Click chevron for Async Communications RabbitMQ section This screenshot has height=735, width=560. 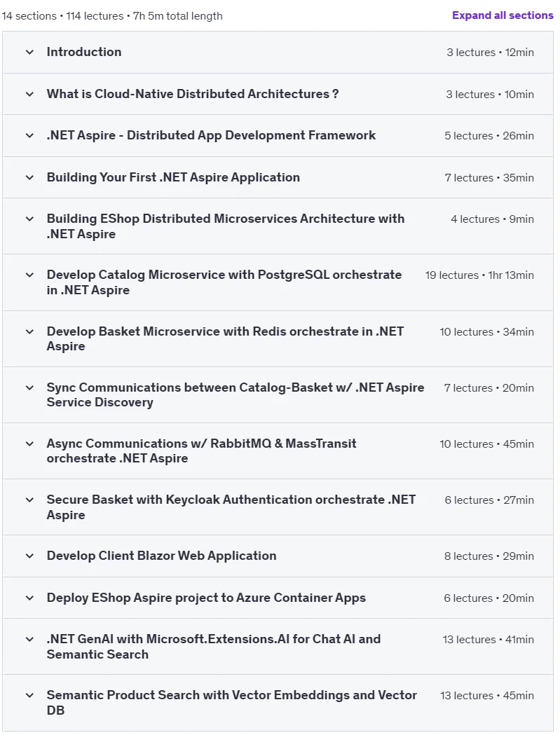[29, 444]
